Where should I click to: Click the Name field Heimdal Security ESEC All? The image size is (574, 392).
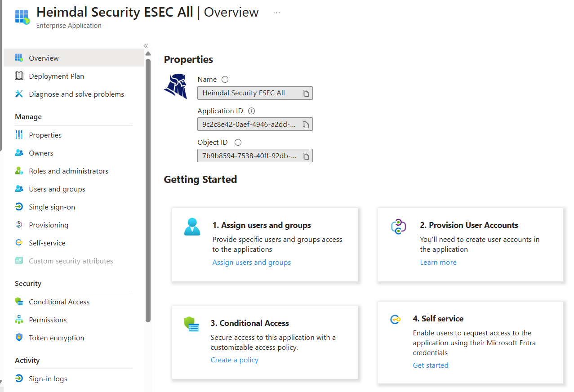(x=255, y=93)
